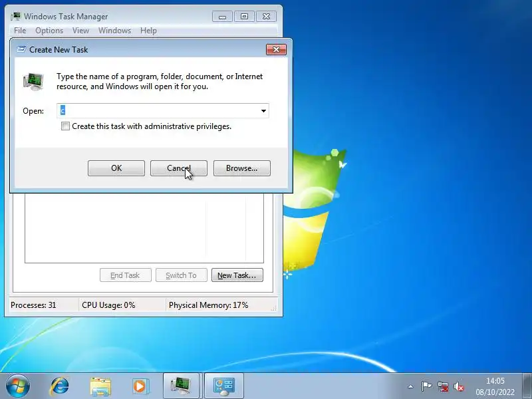Click the Switch To button

point(181,275)
